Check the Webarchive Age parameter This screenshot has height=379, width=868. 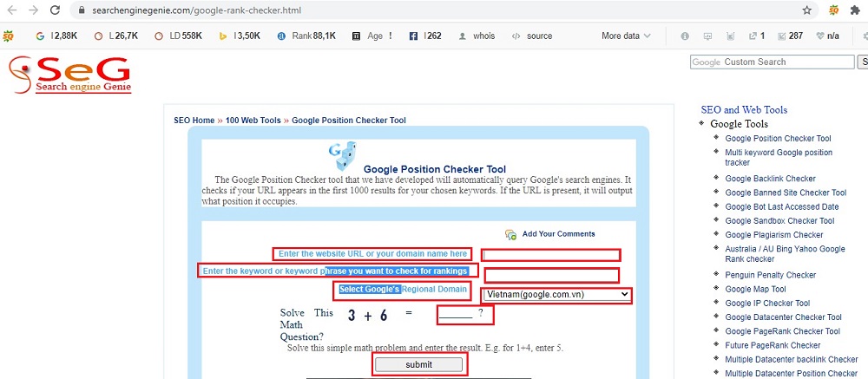tap(372, 36)
